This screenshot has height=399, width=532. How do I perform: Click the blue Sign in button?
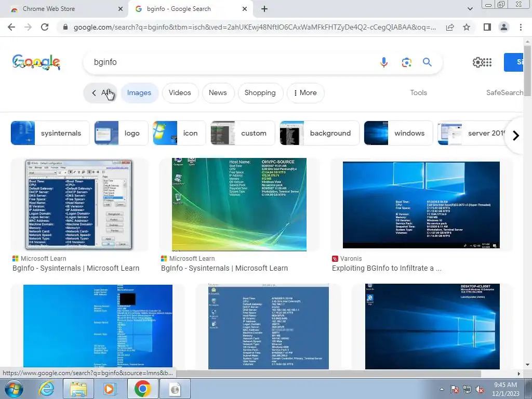514,62
